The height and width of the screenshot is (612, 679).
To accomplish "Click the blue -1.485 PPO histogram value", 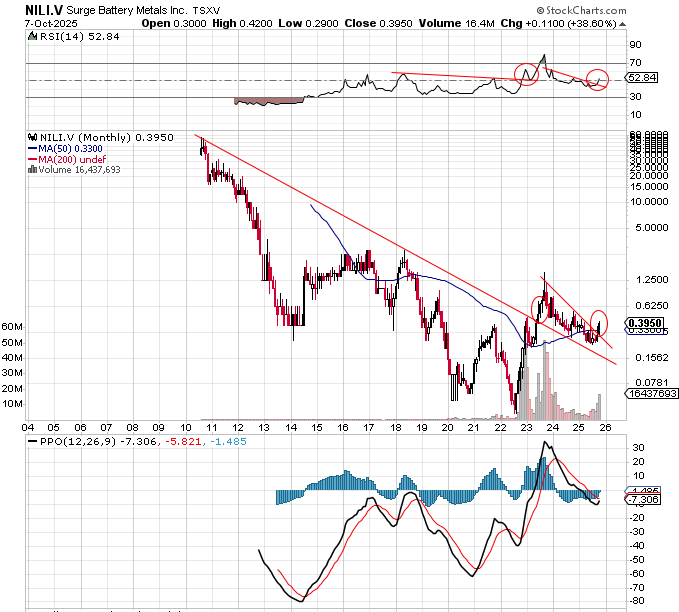I will click(x=228, y=442).
